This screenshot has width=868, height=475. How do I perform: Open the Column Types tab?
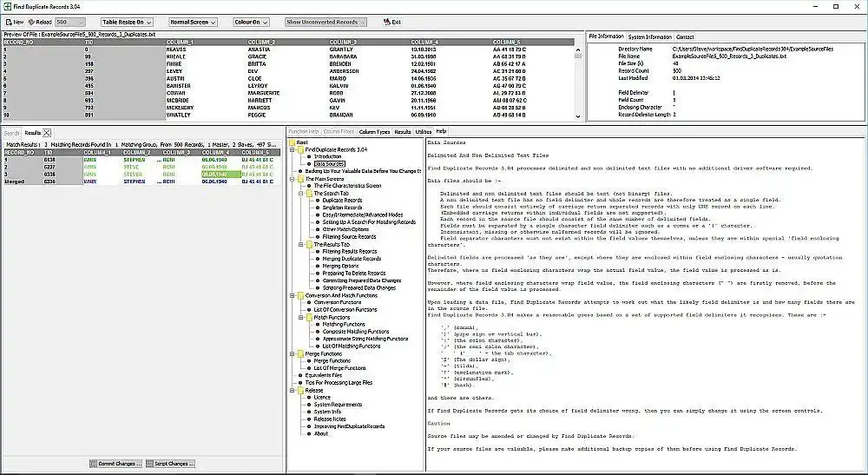(x=374, y=132)
